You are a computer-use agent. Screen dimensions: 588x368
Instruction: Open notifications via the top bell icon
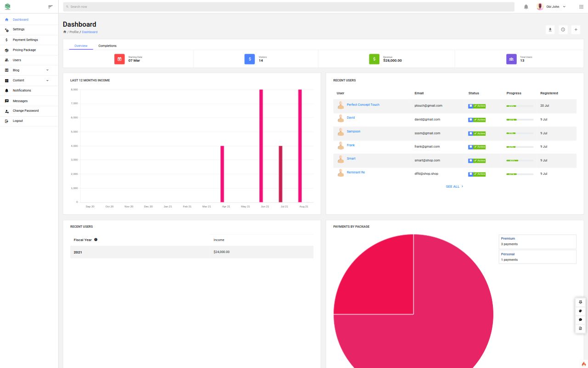[526, 7]
